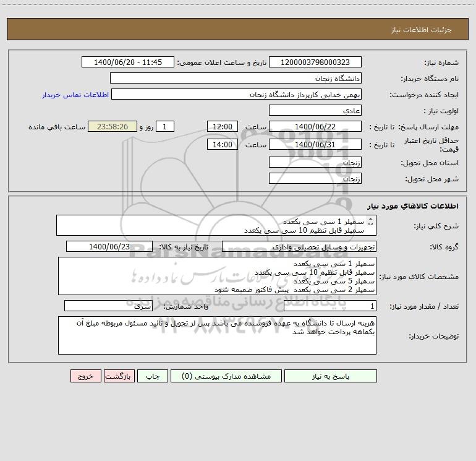Click the priority field عادی
This screenshot has height=461, width=476.
point(315,110)
